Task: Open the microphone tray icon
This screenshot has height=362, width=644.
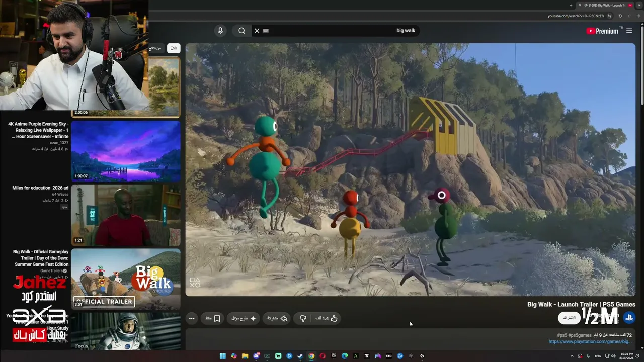Action: 588,356
